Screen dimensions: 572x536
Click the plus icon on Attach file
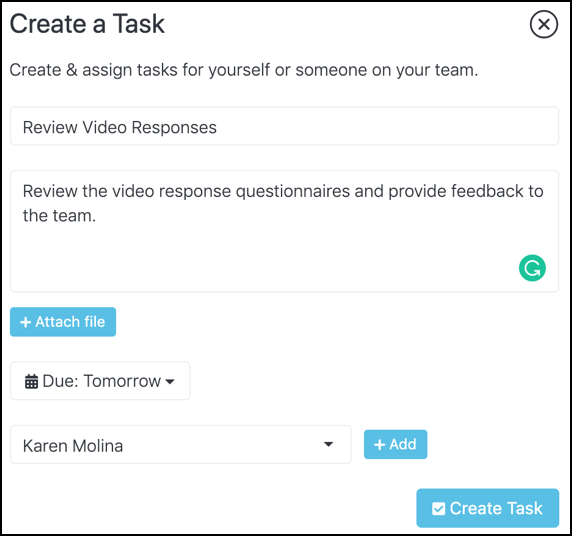25,322
